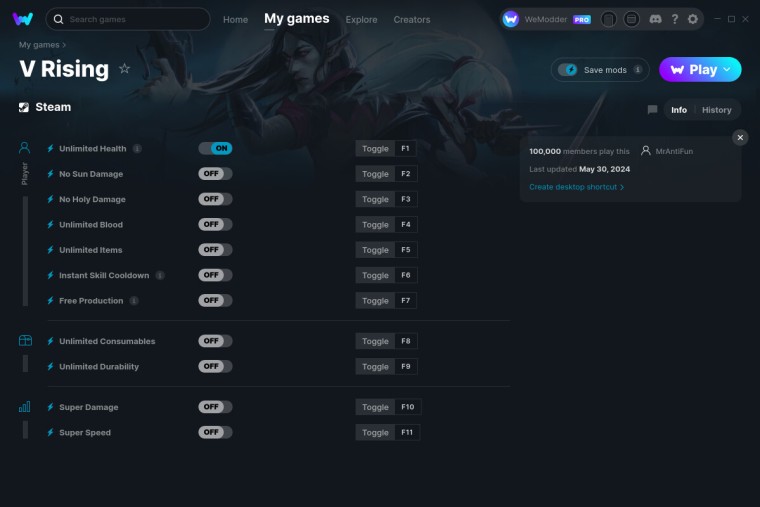This screenshot has width=760, height=507.
Task: Go to the Explore tab
Action: [361, 19]
